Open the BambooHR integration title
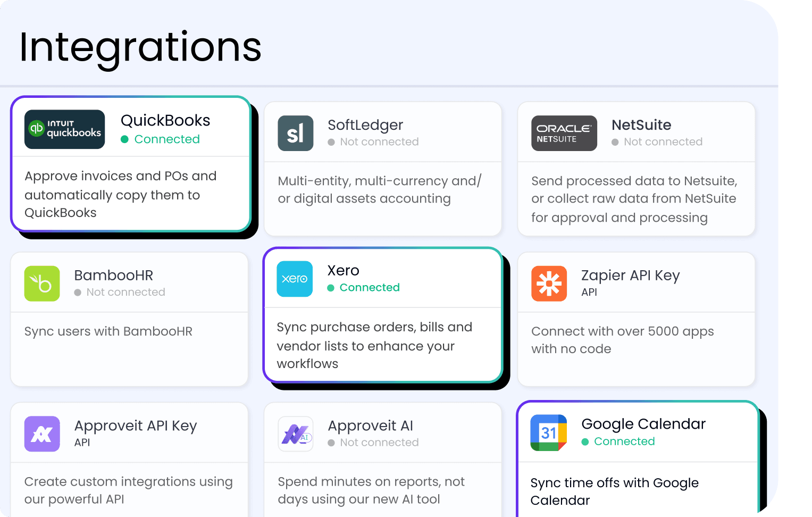 (113, 275)
